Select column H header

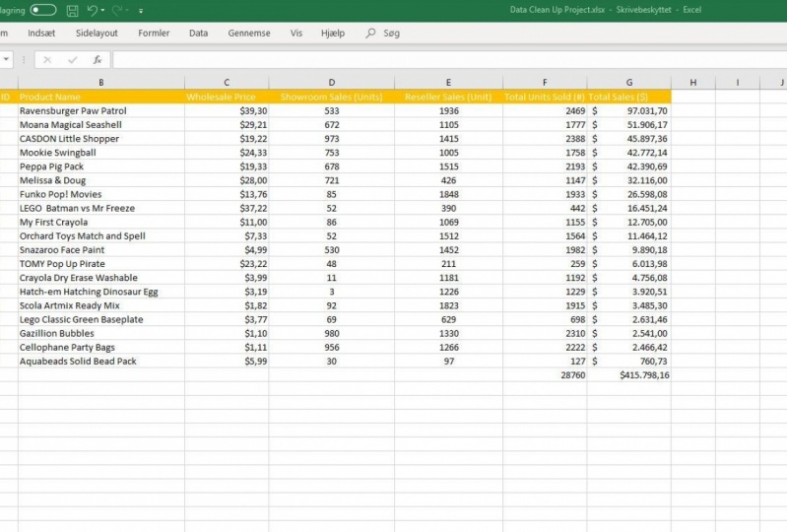pyautogui.click(x=693, y=83)
